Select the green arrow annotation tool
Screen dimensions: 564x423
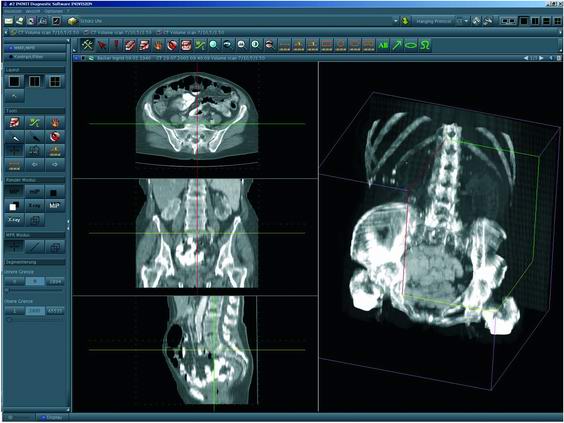click(x=397, y=45)
